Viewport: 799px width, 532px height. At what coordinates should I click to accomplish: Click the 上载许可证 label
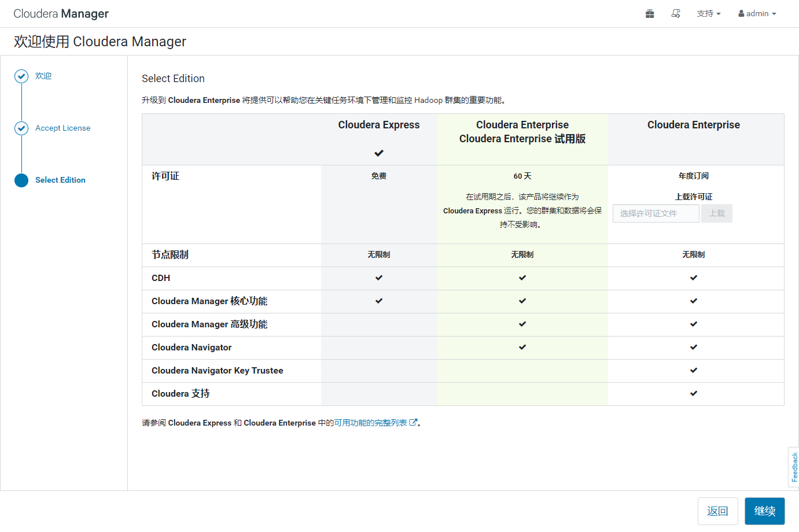pyautogui.click(x=694, y=197)
